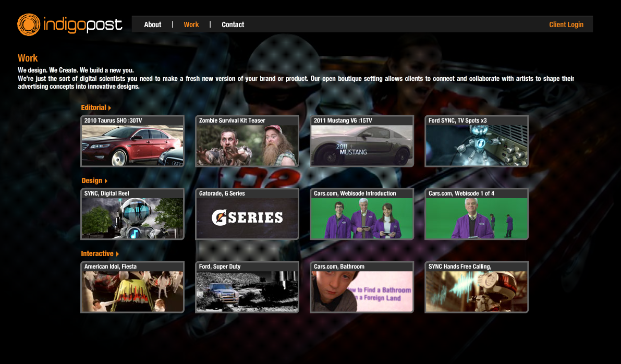The width and height of the screenshot is (621, 364).
Task: Open the SYNC, Digital Reel thumbnail
Action: pyautogui.click(x=132, y=214)
